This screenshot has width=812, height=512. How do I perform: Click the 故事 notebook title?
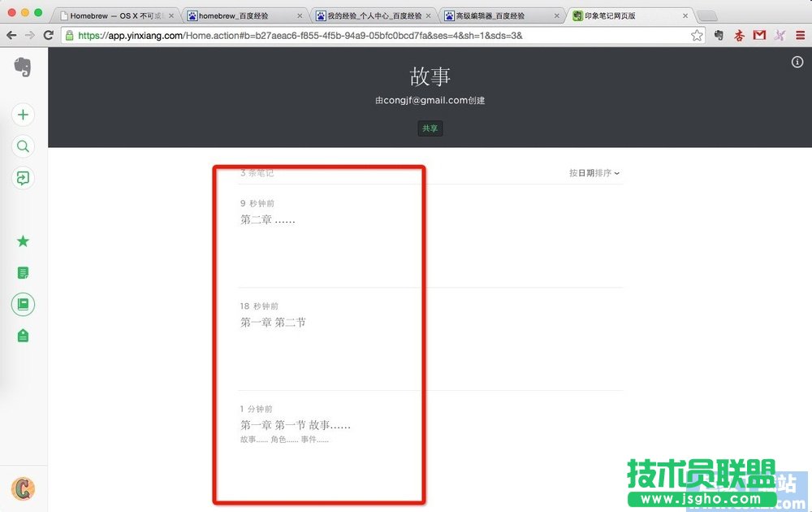coord(430,76)
